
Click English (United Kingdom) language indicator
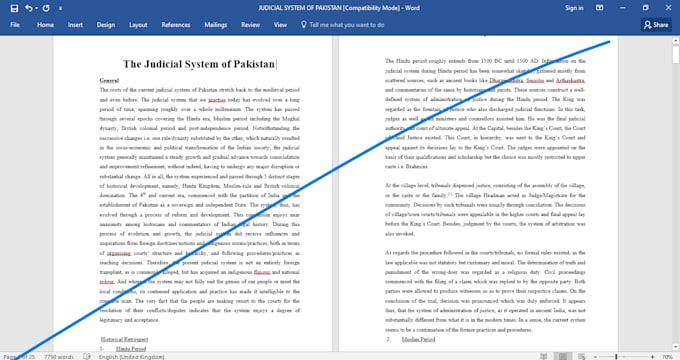[131, 357]
